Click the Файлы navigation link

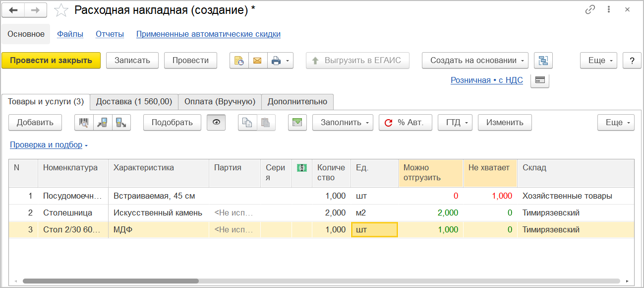70,34
